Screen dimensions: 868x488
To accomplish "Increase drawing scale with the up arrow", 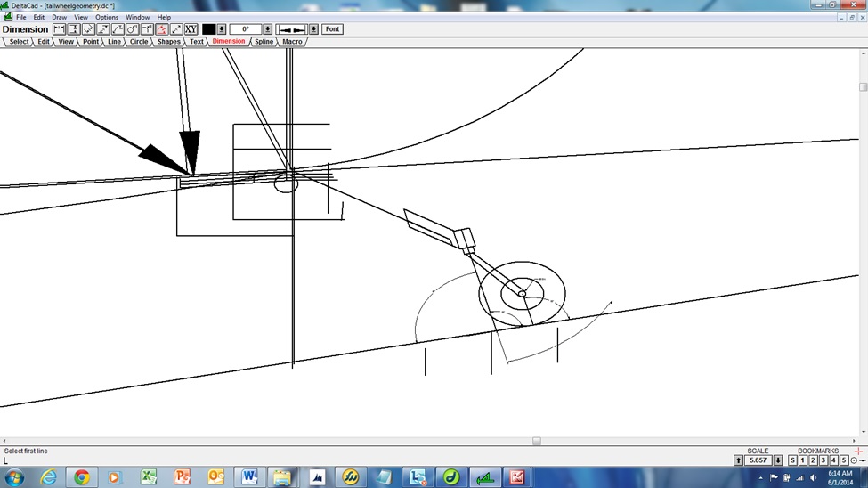I will point(738,460).
